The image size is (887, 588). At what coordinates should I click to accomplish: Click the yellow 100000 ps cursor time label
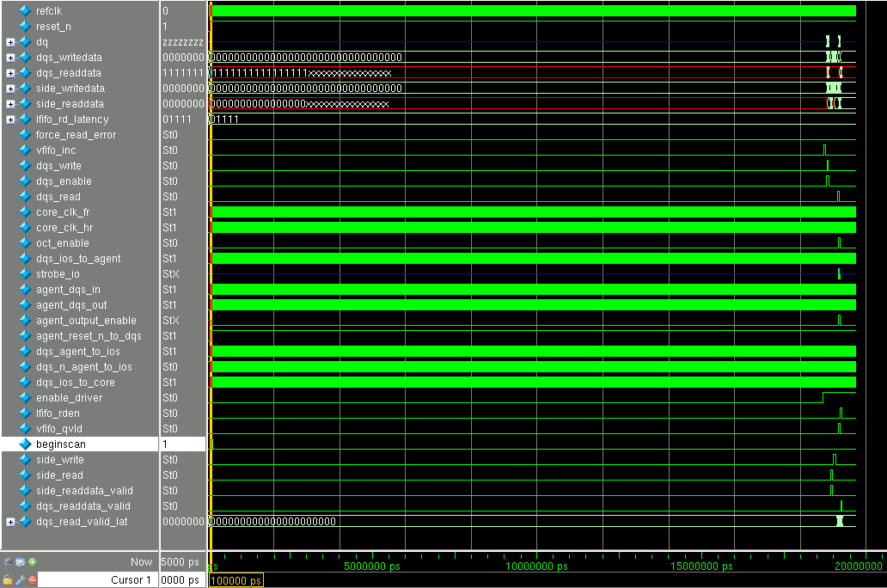click(236, 580)
